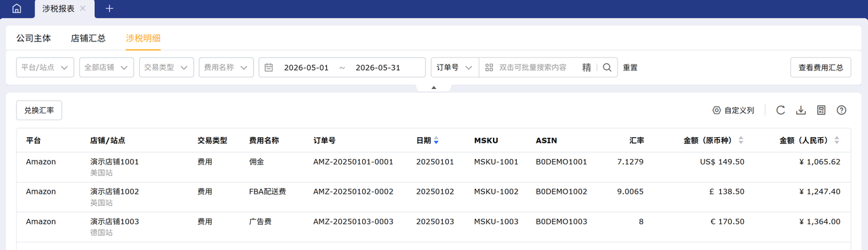Open the 订单号 search type dropdown
868x250 pixels.
point(455,67)
